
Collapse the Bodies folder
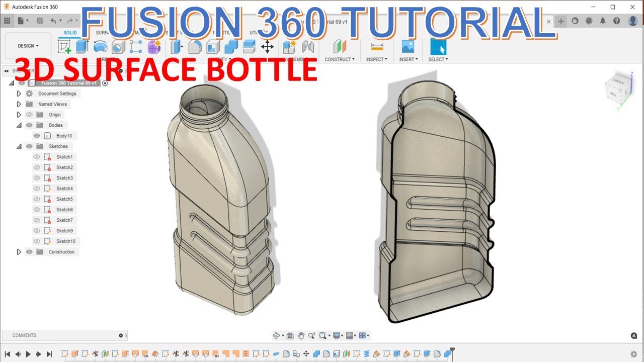pos(19,125)
